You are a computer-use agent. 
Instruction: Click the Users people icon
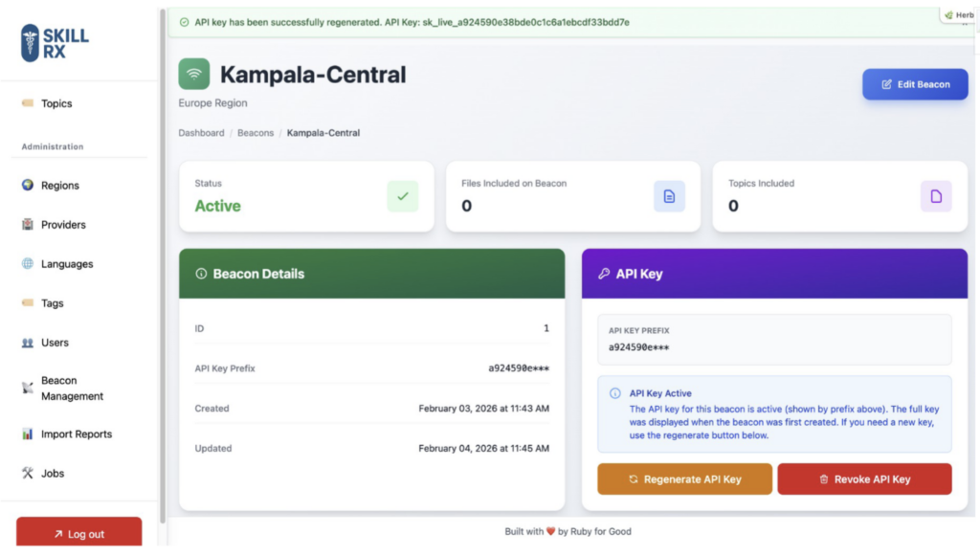tap(28, 343)
